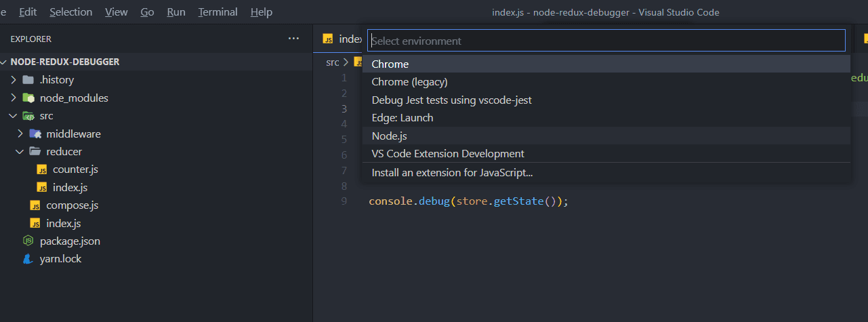Collapse the reducer folder chevron
This screenshot has height=322, width=868.
20,152
